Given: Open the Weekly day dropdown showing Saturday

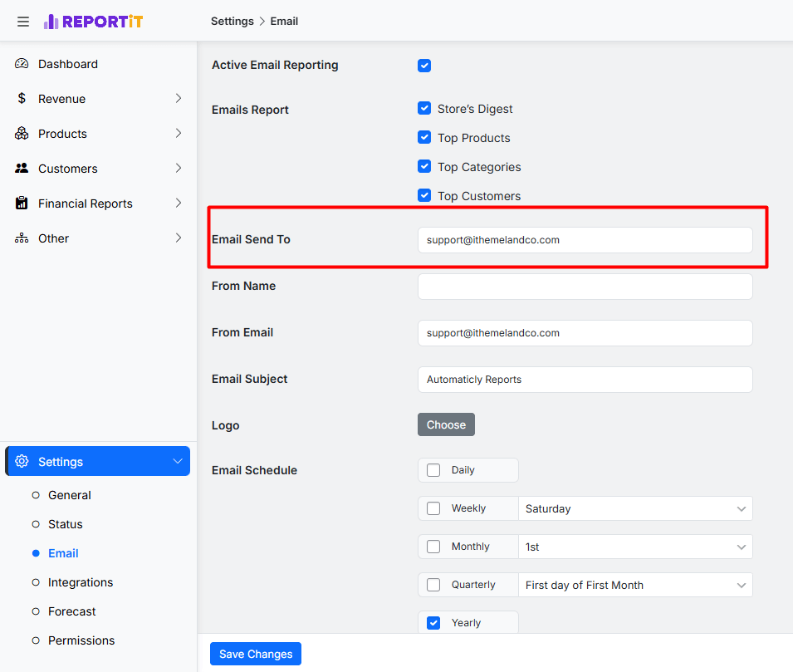Looking at the screenshot, I should [635, 508].
